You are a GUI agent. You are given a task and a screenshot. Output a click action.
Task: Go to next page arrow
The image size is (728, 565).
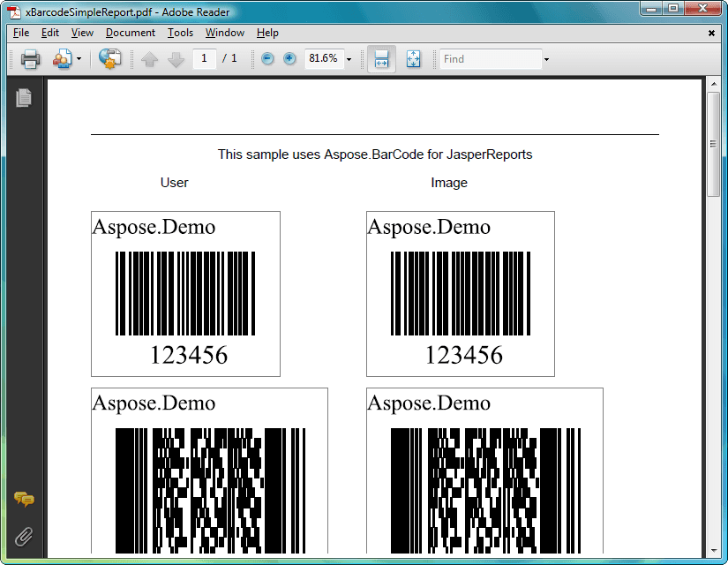pyautogui.click(x=176, y=59)
